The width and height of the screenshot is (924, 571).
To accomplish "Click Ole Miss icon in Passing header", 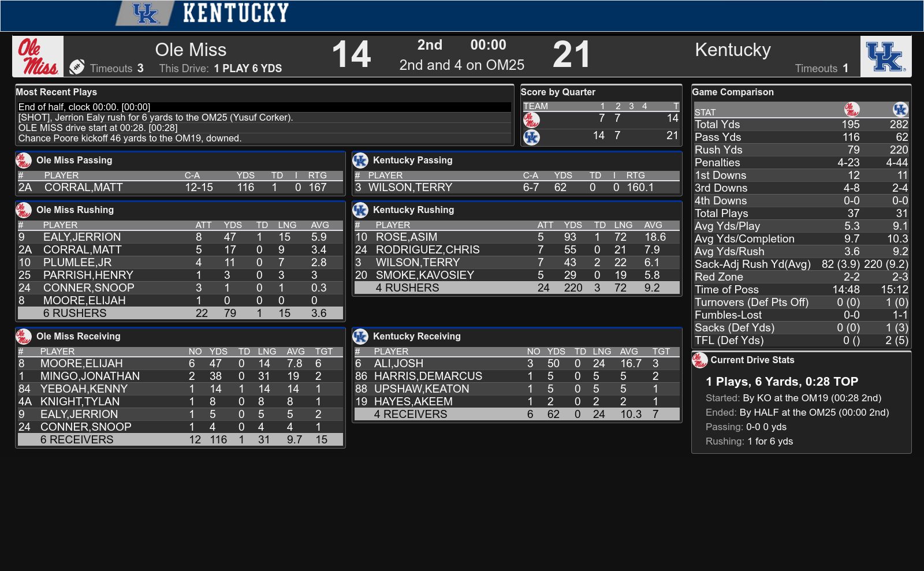I will coord(24,161).
